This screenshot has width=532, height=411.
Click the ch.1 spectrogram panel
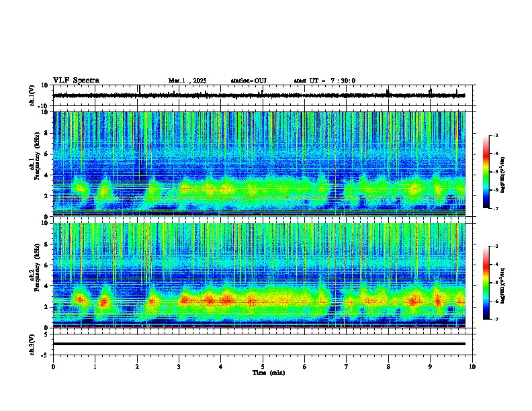pos(259,164)
